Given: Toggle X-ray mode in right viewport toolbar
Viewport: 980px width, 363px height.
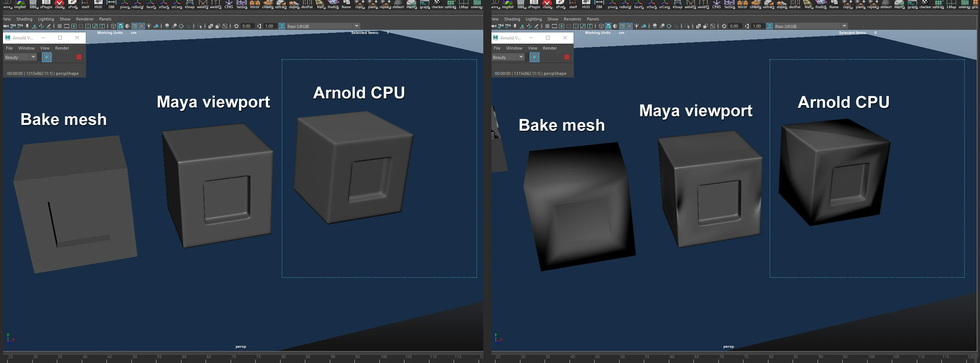Looking at the screenshot, I should tap(699, 26).
